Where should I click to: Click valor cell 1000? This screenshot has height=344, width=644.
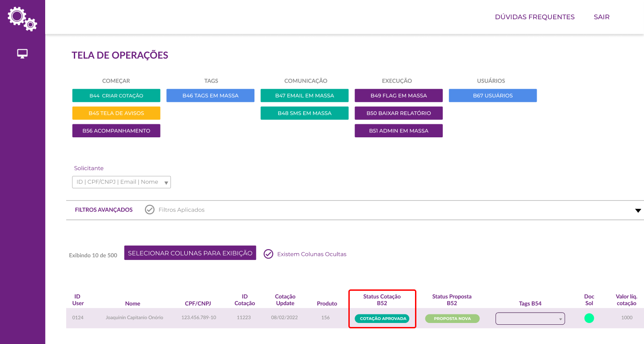tap(627, 318)
